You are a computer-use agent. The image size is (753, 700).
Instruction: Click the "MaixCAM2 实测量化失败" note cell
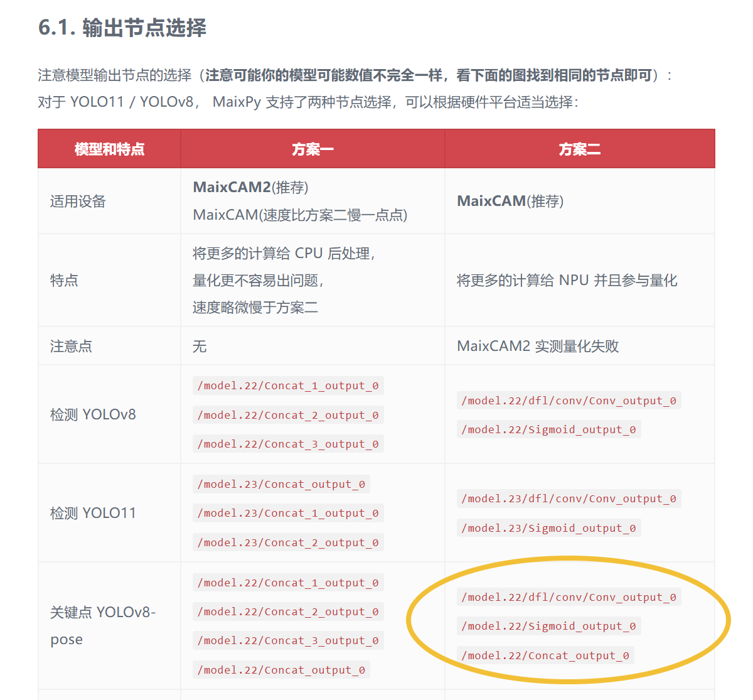538,346
